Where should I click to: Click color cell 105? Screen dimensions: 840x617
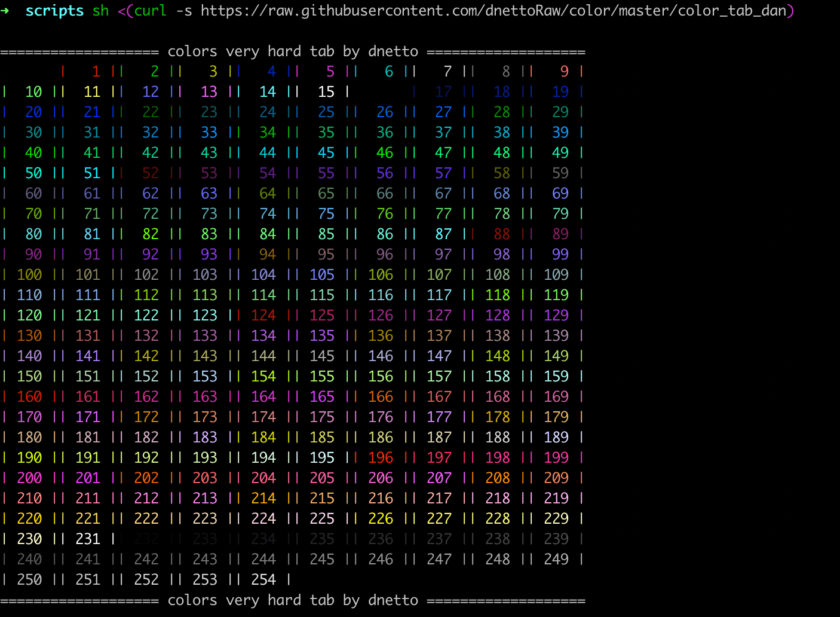coord(322,275)
